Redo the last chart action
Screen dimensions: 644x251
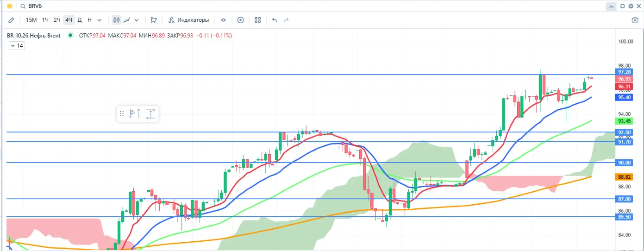[x=286, y=20]
